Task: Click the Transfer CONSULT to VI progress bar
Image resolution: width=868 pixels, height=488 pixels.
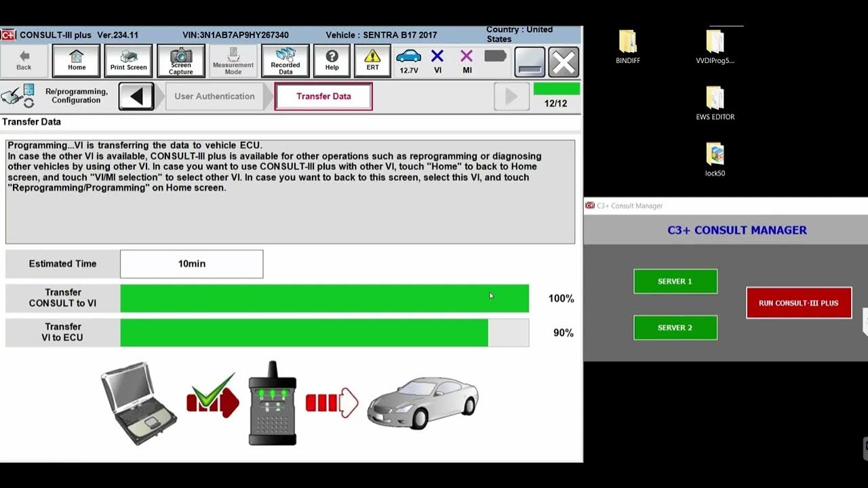Action: [x=325, y=298]
